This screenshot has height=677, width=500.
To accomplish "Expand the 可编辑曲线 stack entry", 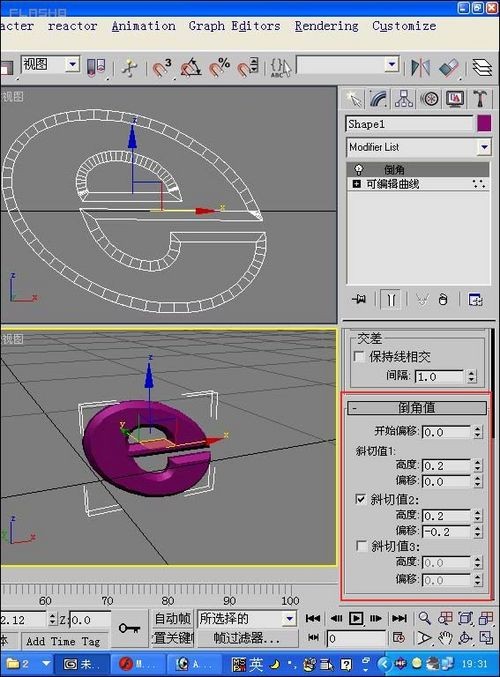I will 357,184.
